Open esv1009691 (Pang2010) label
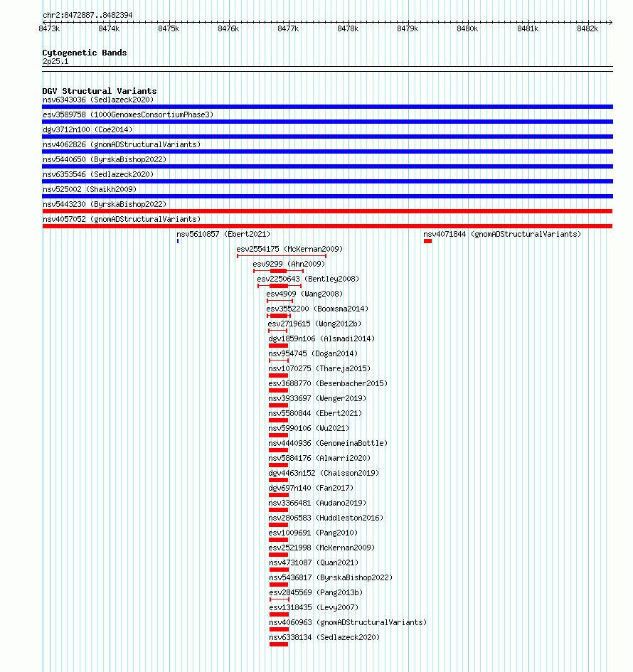Viewport: 633px width, 672px height. [313, 533]
